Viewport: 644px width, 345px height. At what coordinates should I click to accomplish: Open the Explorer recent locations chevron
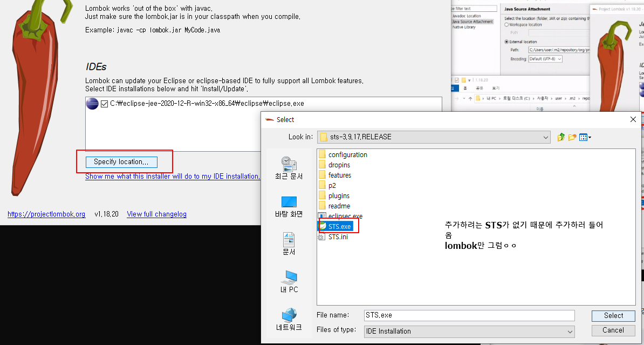464,99
